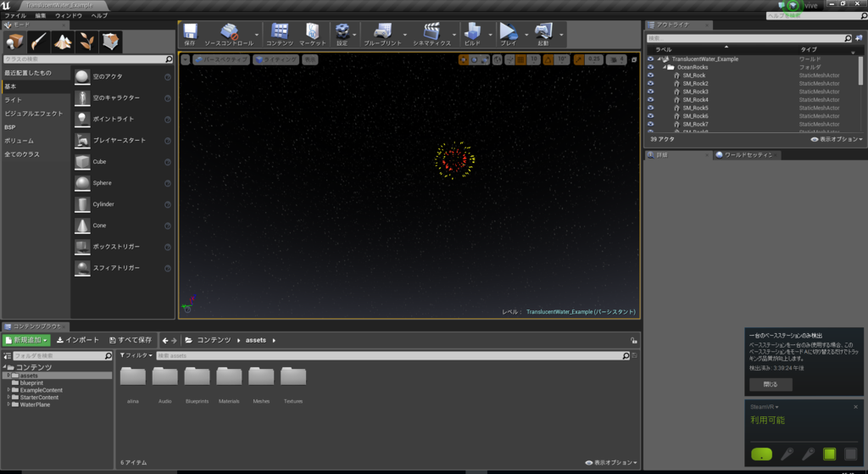This screenshot has height=474, width=868.
Task: Click the Import (インポート) button
Action: pos(77,340)
